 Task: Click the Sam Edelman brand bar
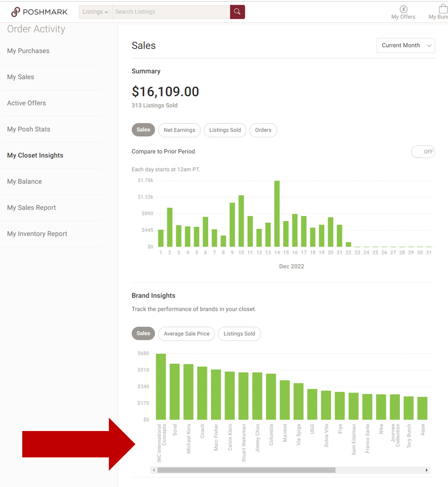[353, 406]
